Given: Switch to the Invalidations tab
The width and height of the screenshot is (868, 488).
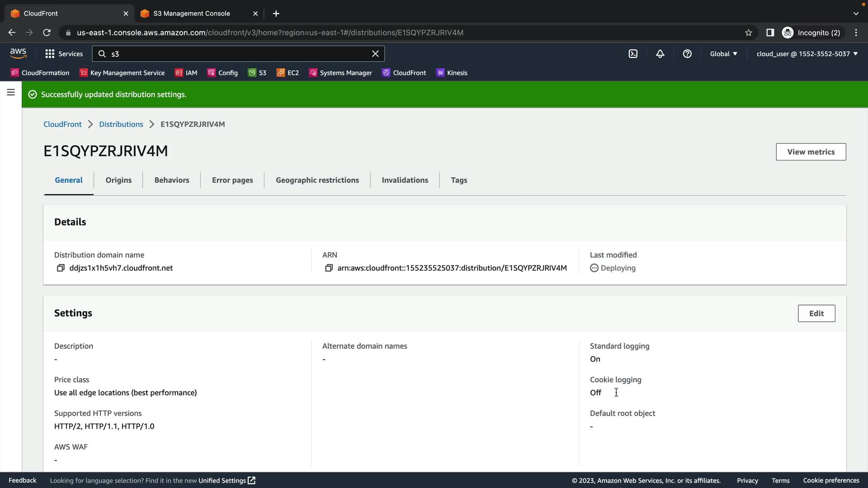Looking at the screenshot, I should click(x=405, y=180).
